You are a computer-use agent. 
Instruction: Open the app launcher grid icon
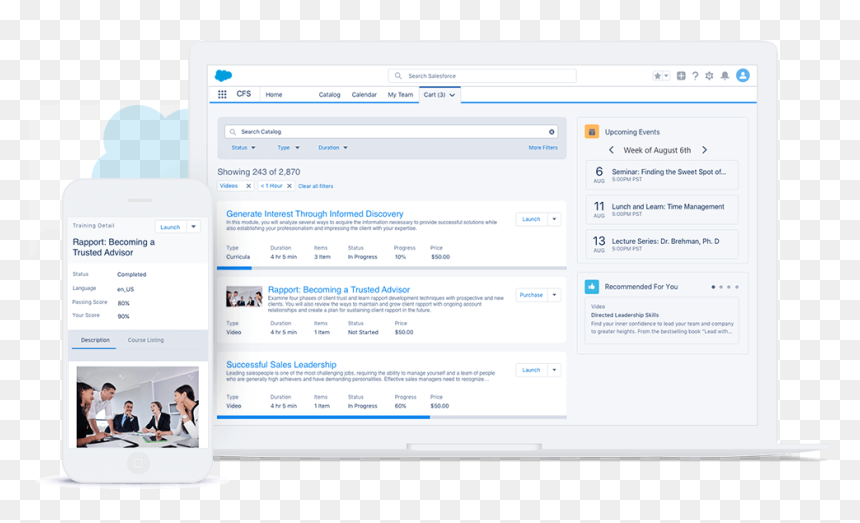pyautogui.click(x=222, y=94)
